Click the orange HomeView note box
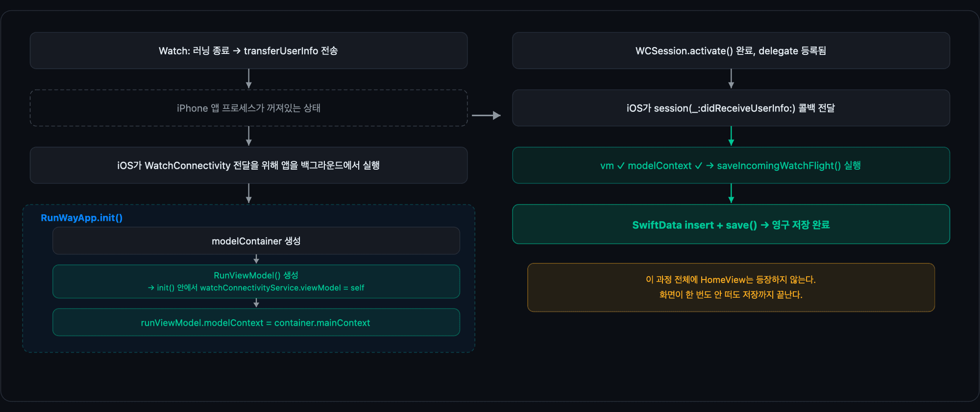 click(x=731, y=287)
